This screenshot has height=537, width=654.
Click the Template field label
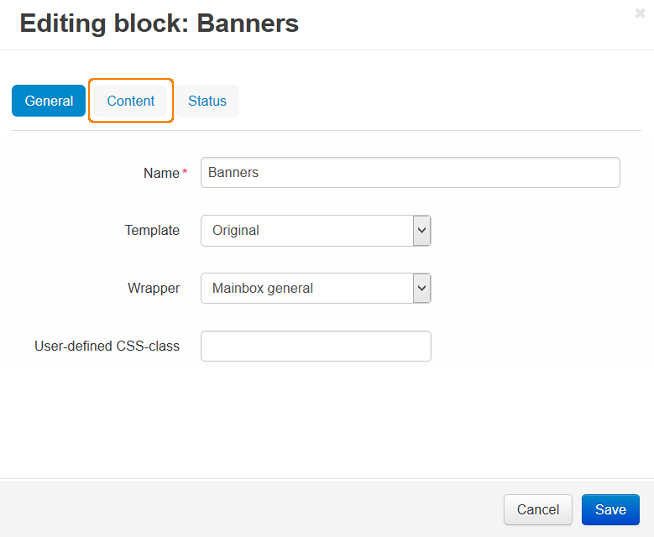(x=152, y=230)
